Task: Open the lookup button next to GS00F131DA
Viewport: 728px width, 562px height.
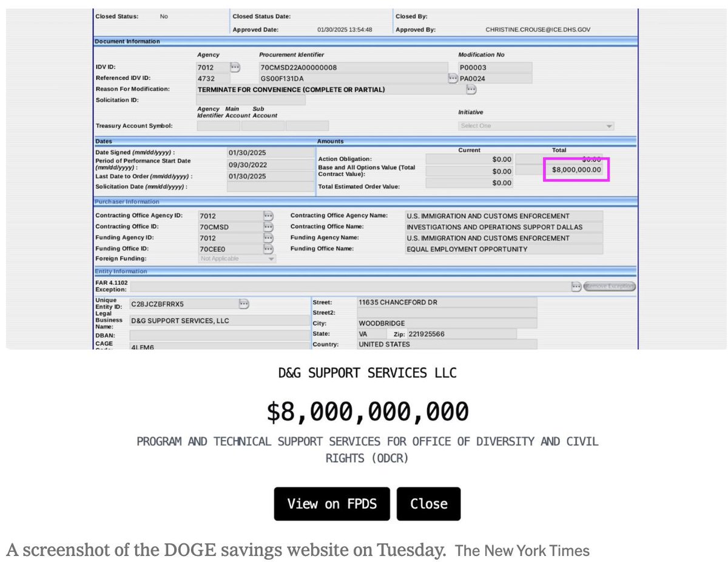Action: [453, 78]
